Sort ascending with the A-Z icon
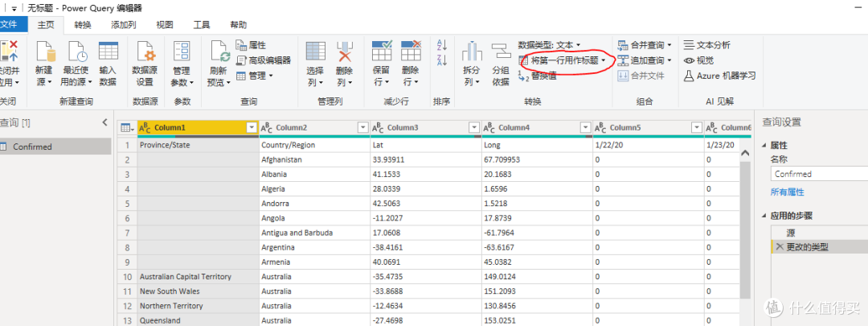Image resolution: width=868 pixels, height=326 pixels. pos(442,45)
